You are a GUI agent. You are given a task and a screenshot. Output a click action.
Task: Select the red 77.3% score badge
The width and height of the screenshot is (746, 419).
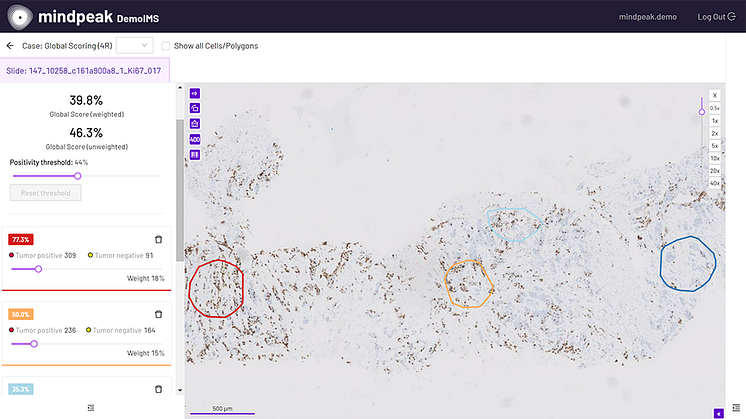[20, 239]
